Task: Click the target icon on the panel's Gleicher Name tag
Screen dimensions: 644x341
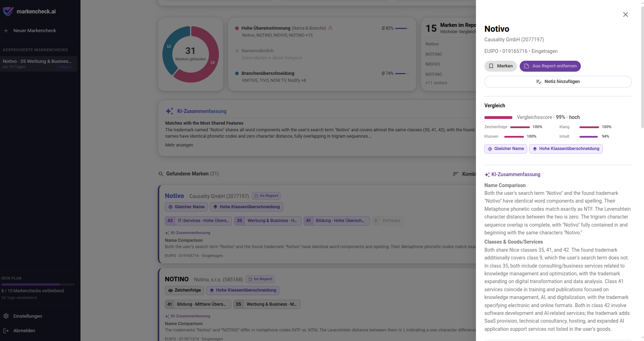Action: coord(490,149)
